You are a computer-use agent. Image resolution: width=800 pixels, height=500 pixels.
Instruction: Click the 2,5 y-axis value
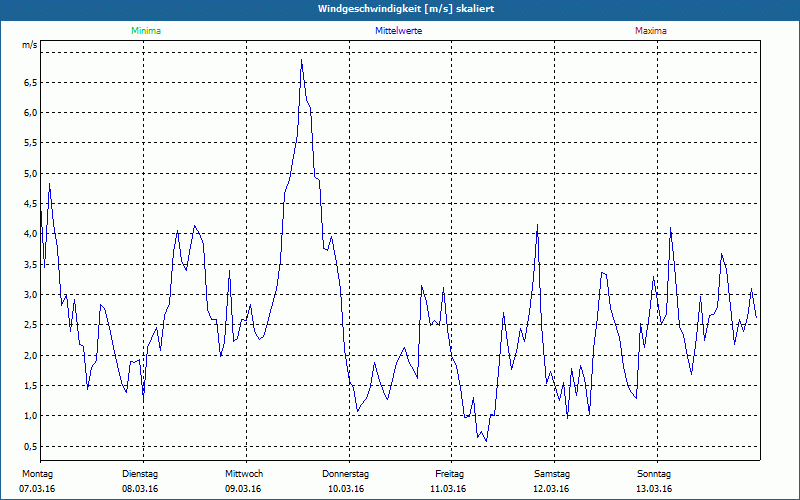pos(31,325)
